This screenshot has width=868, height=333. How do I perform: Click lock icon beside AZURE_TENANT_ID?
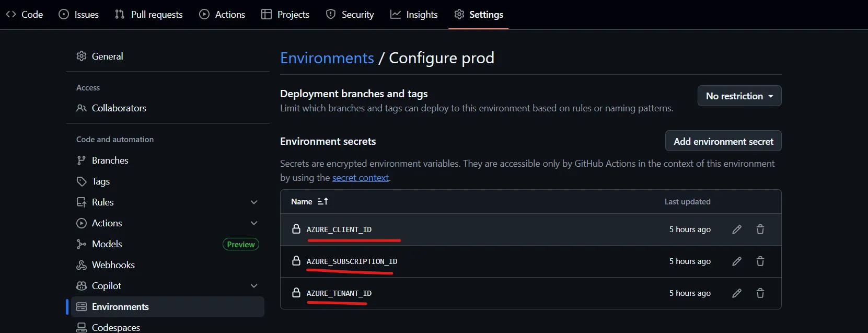click(296, 293)
